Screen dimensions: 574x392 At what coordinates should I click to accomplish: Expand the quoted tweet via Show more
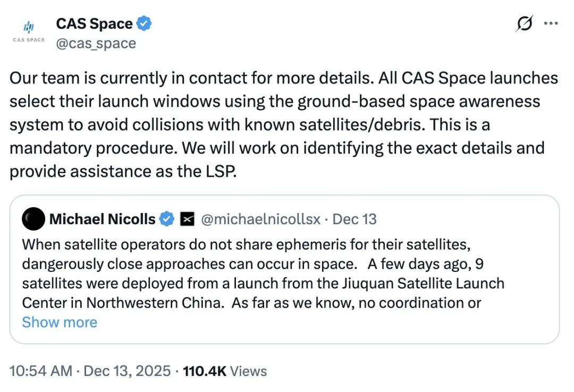(x=59, y=322)
